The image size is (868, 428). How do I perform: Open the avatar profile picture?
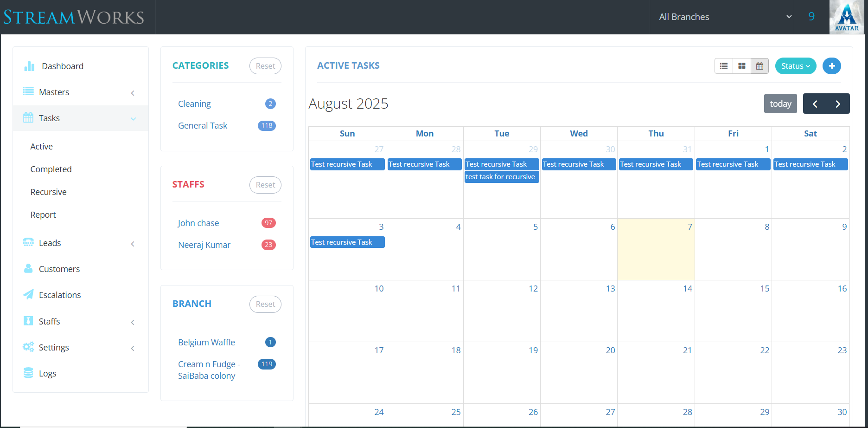(x=846, y=17)
